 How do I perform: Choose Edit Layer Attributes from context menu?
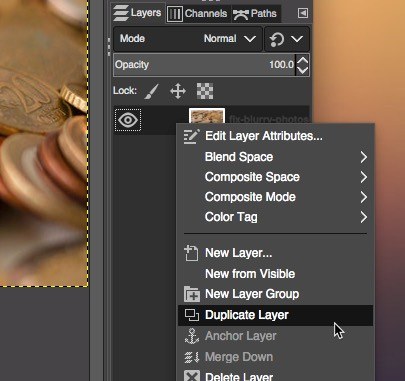(x=275, y=136)
